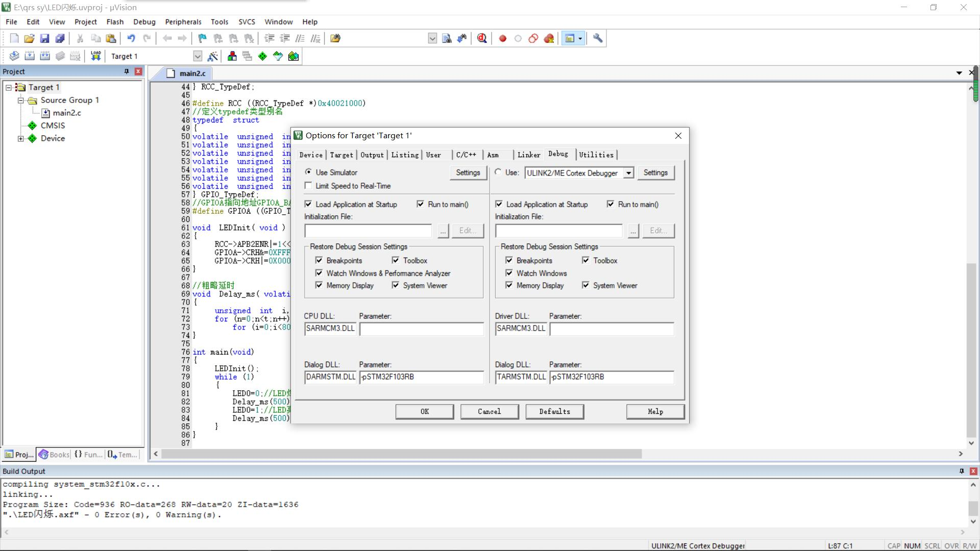This screenshot has width=980, height=551.
Task: Insert breakpoint with red dot icon
Action: 503,38
